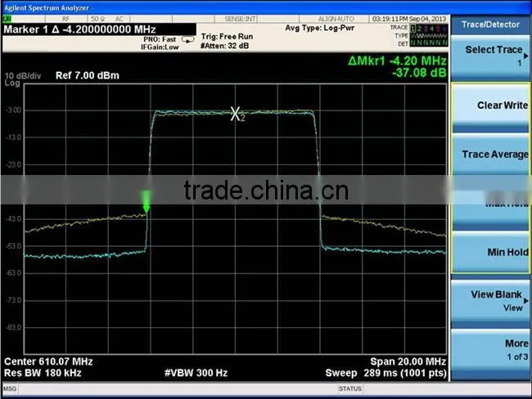Image resolution: width=532 pixels, height=399 pixels.
Task: Select trace number 5 indicator
Action: [438, 29]
